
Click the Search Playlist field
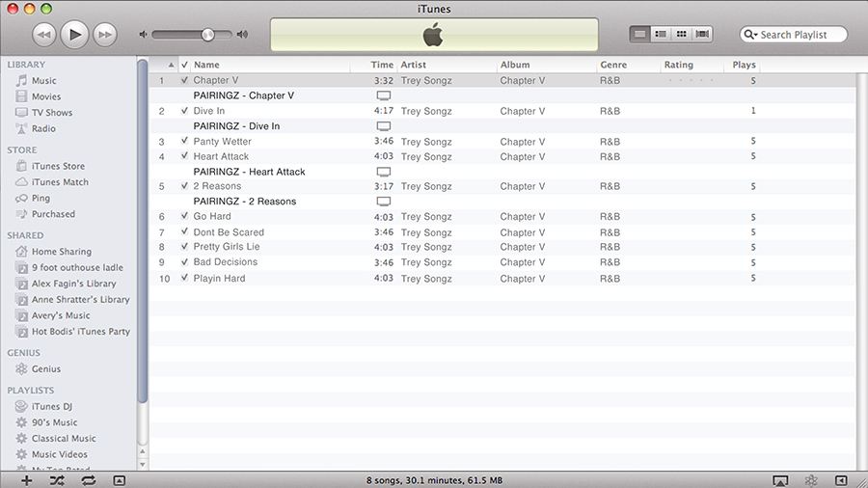pyautogui.click(x=794, y=35)
